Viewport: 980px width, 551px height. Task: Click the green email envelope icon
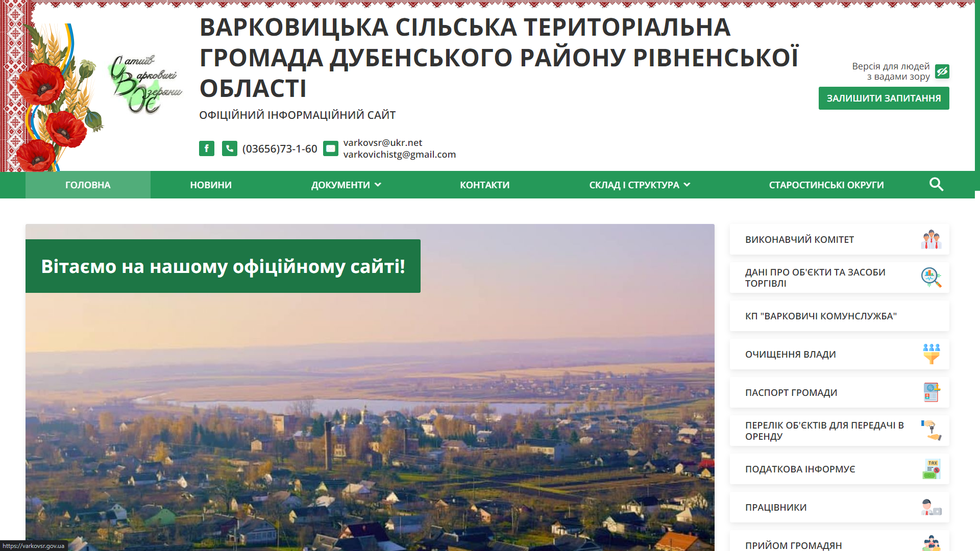(330, 148)
